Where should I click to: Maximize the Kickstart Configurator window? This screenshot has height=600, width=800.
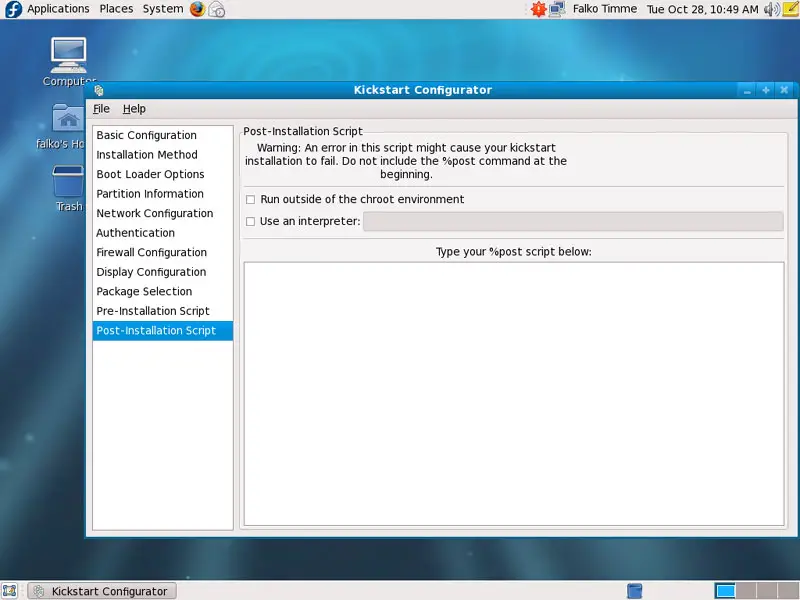[766, 90]
